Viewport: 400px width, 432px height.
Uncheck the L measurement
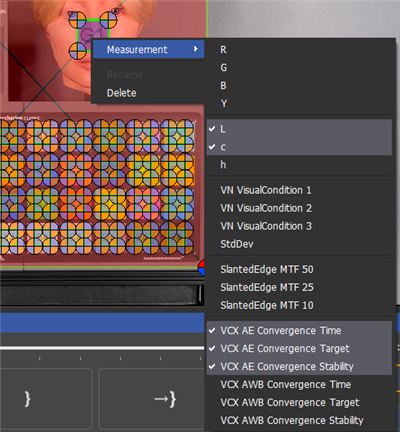299,129
